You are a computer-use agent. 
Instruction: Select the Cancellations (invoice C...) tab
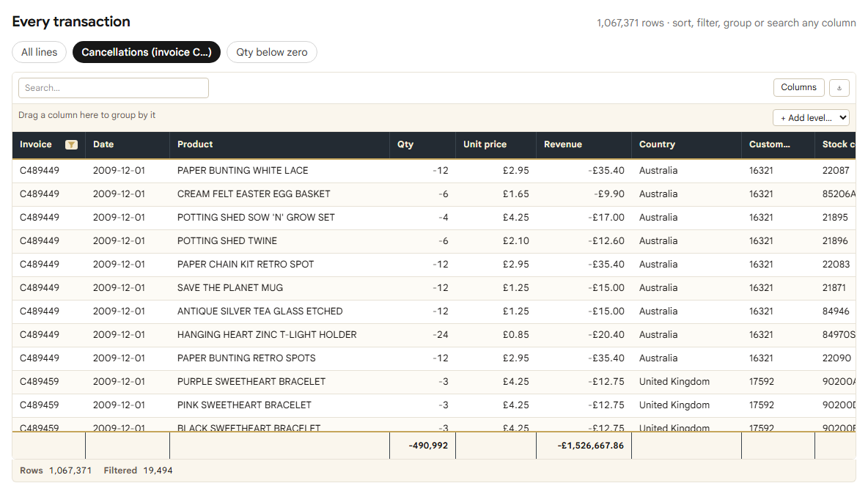point(146,52)
